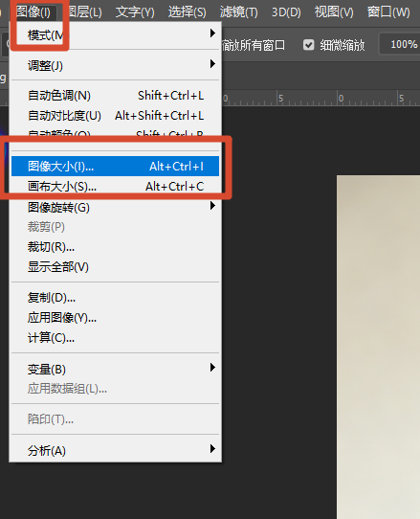This screenshot has height=519, width=420.
Task: Choose 自动对比度(U) from the menu
Action: coord(115,116)
